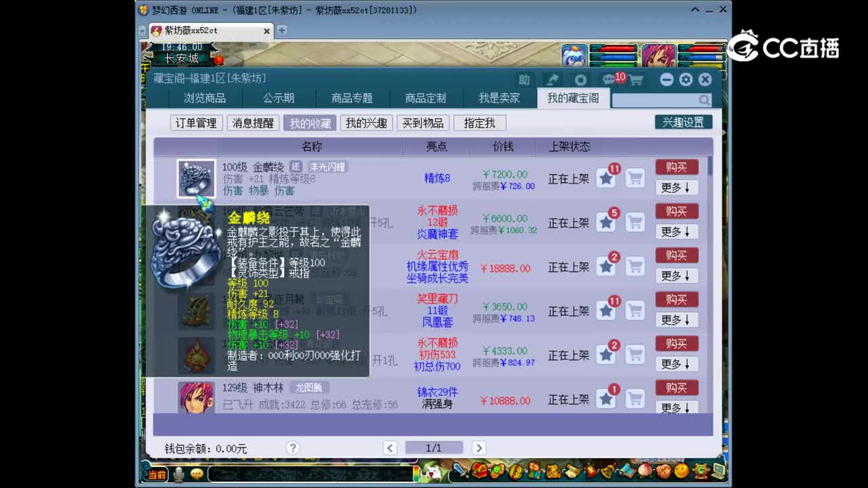This screenshot has height=488, width=868.
Task: Switch to the 浏览商品 tab
Action: pyautogui.click(x=205, y=98)
